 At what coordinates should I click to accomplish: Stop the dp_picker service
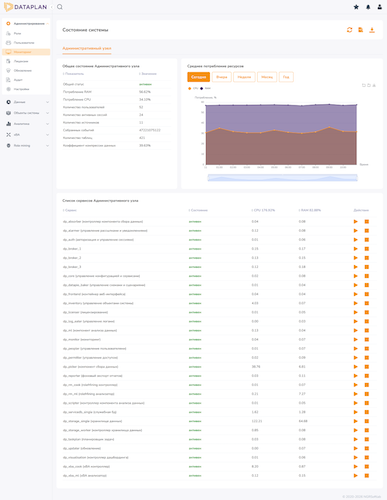click(367, 367)
